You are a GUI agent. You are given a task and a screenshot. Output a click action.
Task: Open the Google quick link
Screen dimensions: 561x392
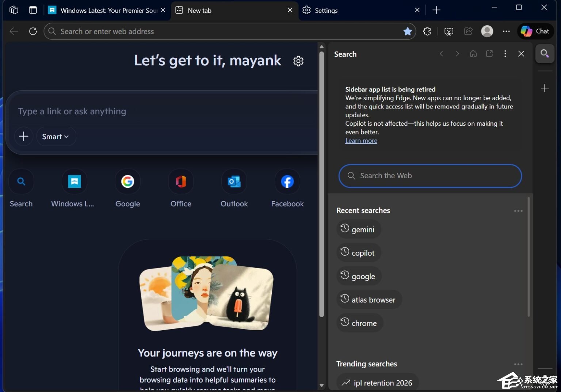(128, 189)
